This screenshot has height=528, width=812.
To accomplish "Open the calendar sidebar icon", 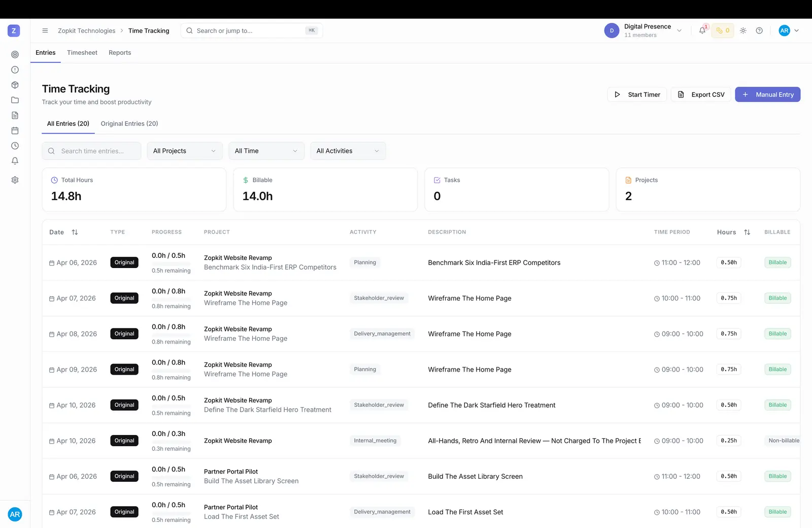I will (15, 130).
